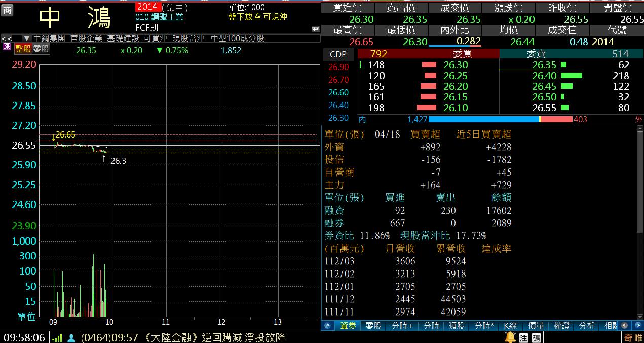Select bid price 26.25 row
Viewport: 644px width, 343px height.
pos(428,76)
